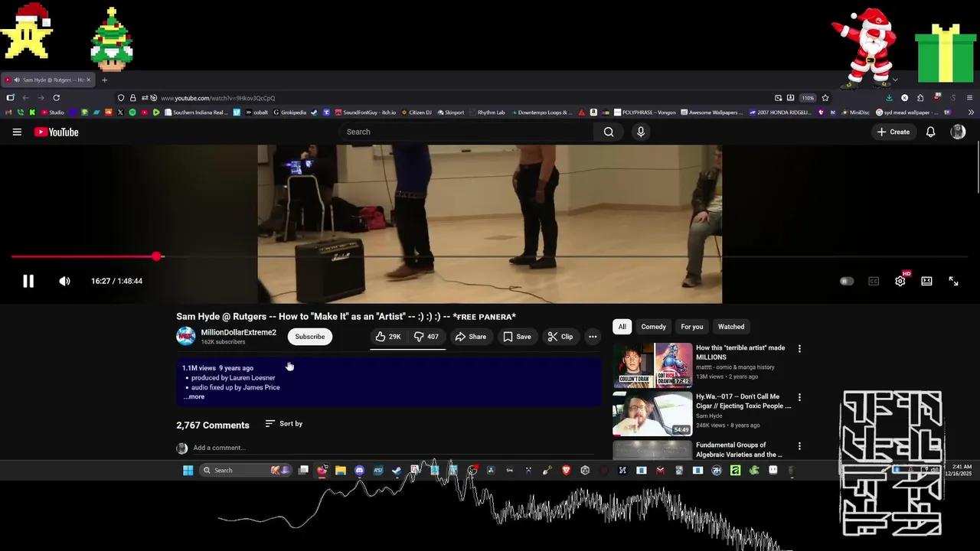This screenshot has height=551, width=980.
Task: Share this video
Action: (470, 337)
